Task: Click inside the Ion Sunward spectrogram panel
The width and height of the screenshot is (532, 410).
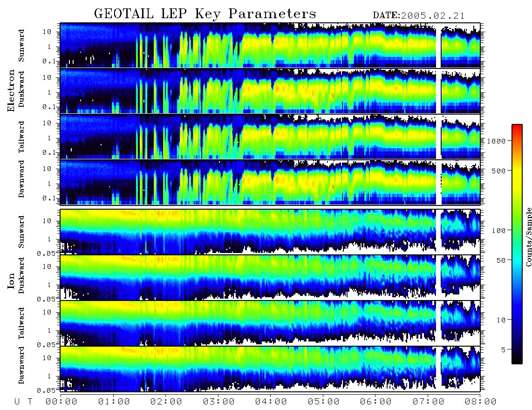Action: pos(270,232)
